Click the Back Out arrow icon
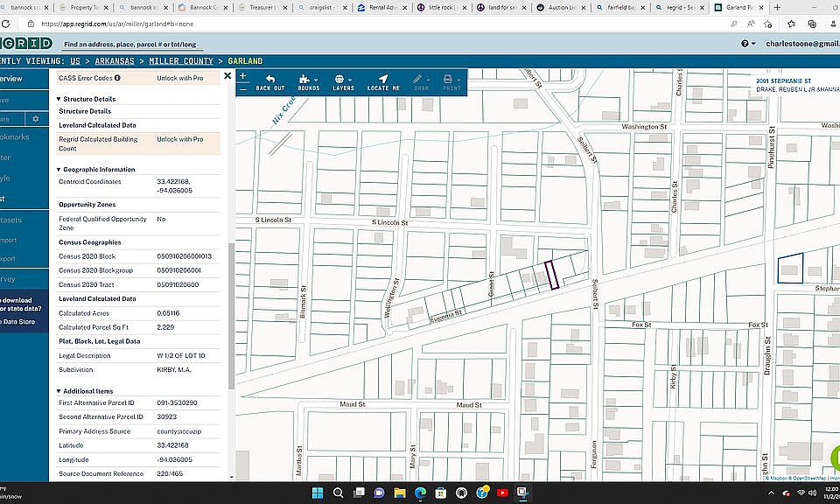 [x=269, y=80]
